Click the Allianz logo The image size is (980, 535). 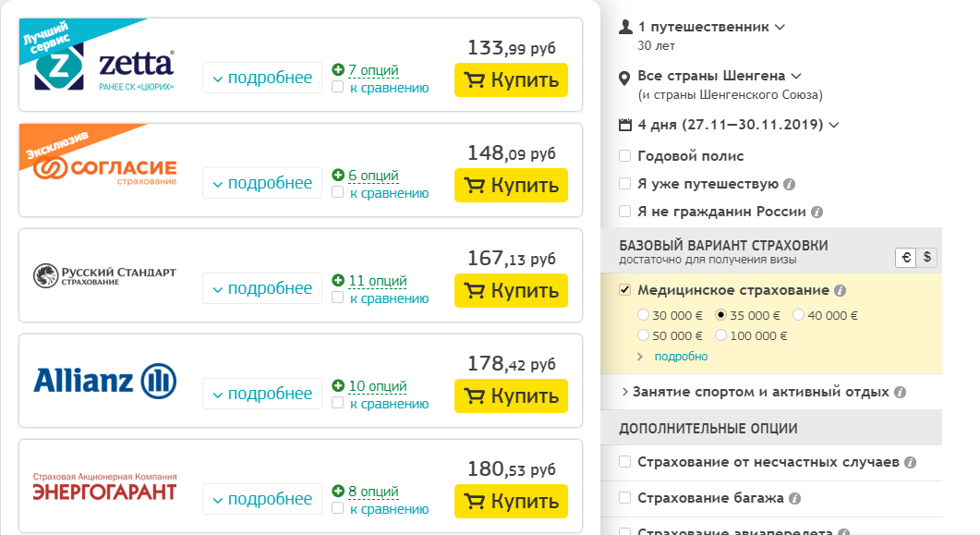104,381
